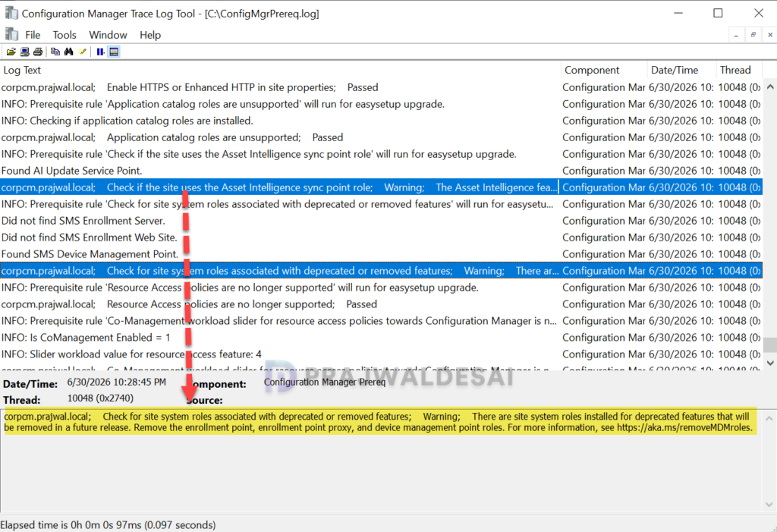Select row 'INFO: Checking if application catalog roles are installed.'

tap(381, 121)
